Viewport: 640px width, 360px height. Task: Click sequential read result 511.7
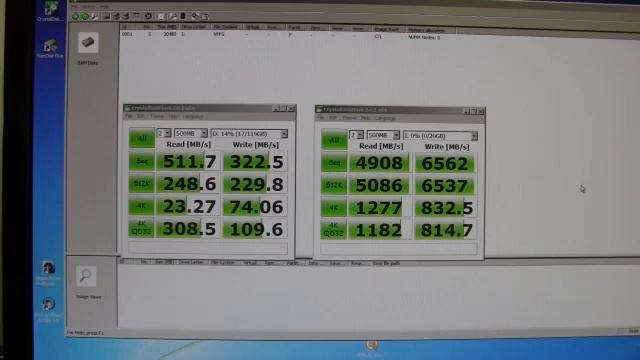[189, 162]
